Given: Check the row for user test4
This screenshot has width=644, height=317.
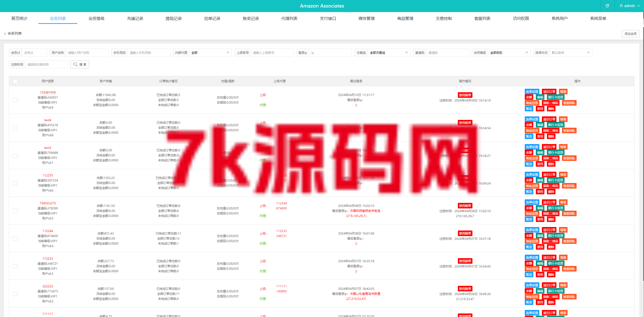Looking at the screenshot, I should [x=15, y=128].
